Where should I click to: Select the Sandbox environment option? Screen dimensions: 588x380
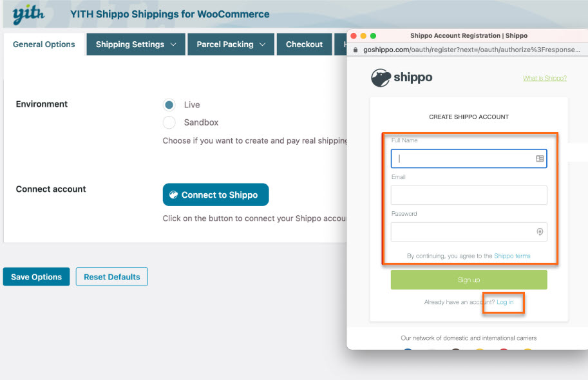[x=169, y=122]
